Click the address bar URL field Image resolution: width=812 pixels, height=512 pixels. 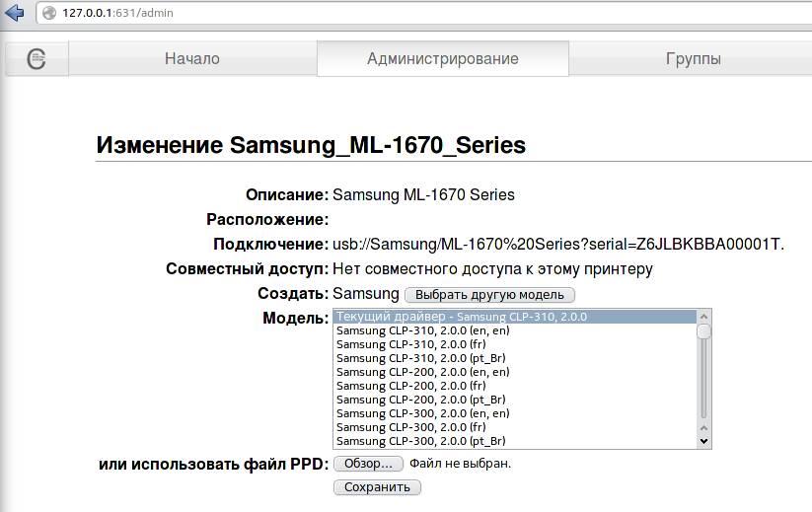(x=424, y=13)
